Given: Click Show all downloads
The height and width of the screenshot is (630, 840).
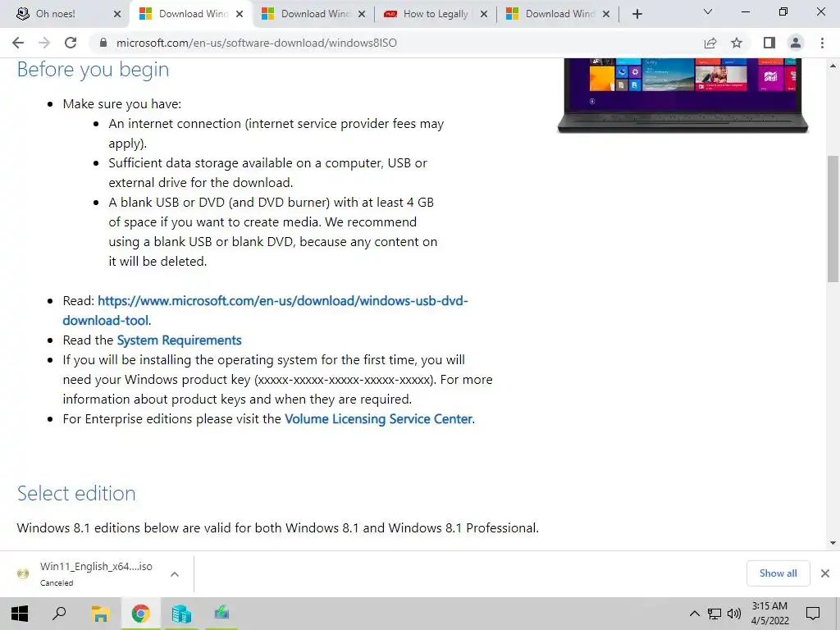Looking at the screenshot, I should click(778, 573).
